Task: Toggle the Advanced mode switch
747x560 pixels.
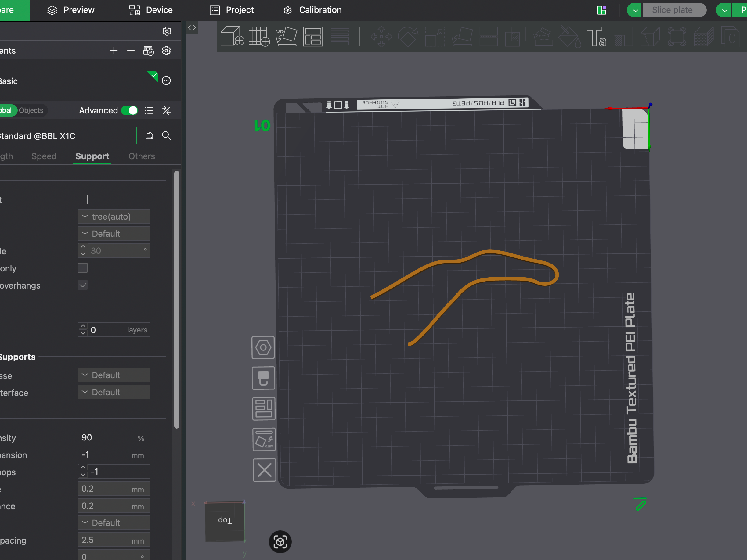Action: pos(130,110)
